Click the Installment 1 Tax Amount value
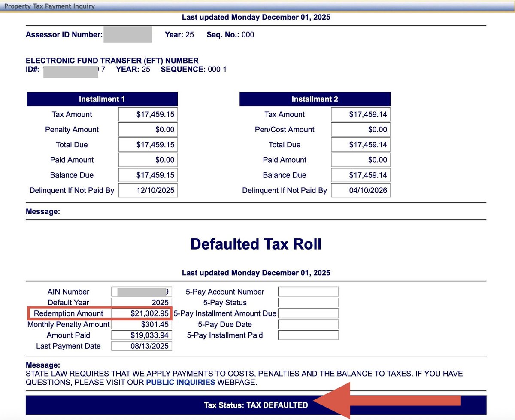Viewport: 515px width, 420px height. pos(148,114)
